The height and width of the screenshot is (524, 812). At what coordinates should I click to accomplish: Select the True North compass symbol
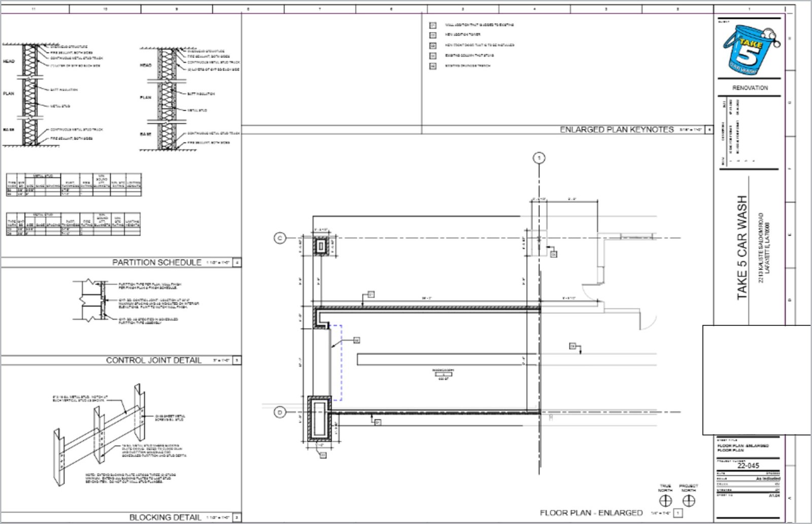point(665,501)
